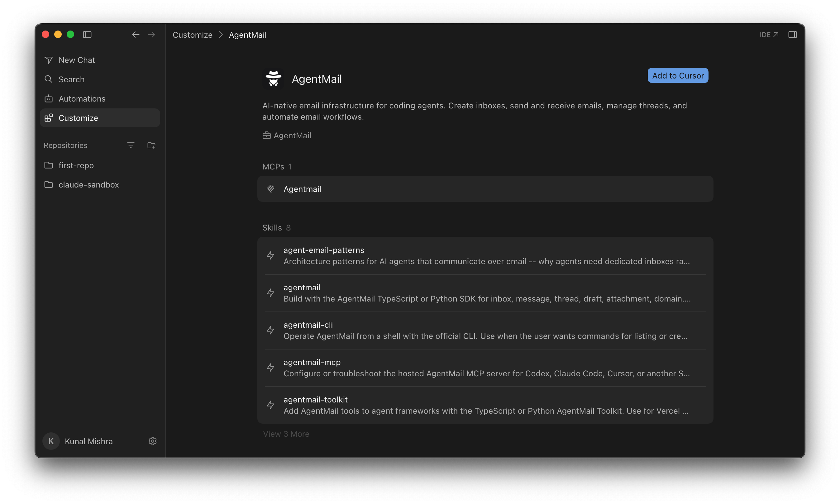Image resolution: width=840 pixels, height=504 pixels.
Task: Open the agentmail-mcp skill
Action: [485, 368]
